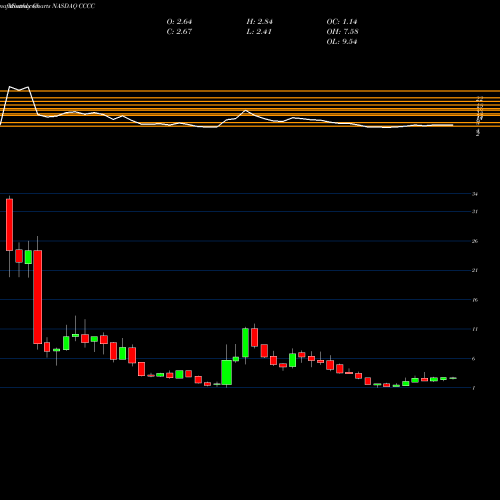Click the NASDAQ CCCC ticker title
Viewport: 500px width, 500px height.
pyautogui.click(x=74, y=6)
